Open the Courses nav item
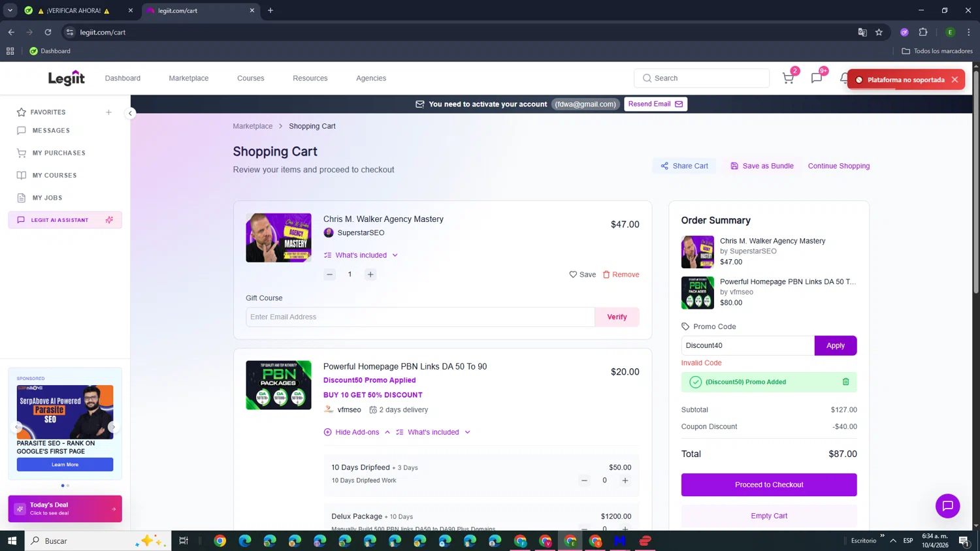Image resolution: width=980 pixels, height=551 pixels. 251,78
